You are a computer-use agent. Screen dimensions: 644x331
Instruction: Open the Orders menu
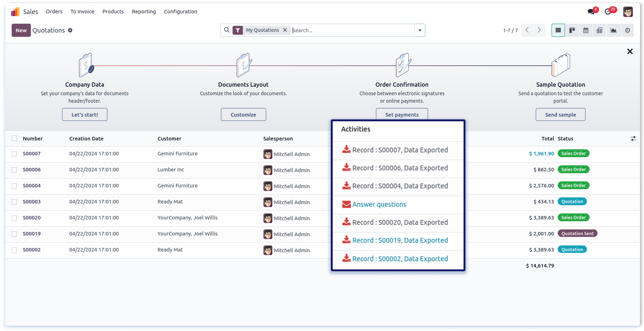pyautogui.click(x=54, y=12)
